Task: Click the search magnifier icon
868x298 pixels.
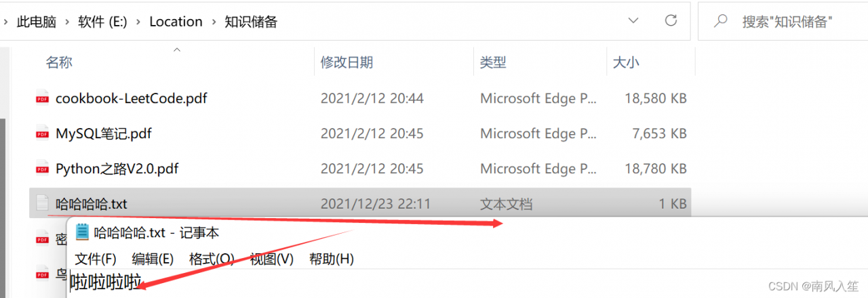Action: point(722,22)
